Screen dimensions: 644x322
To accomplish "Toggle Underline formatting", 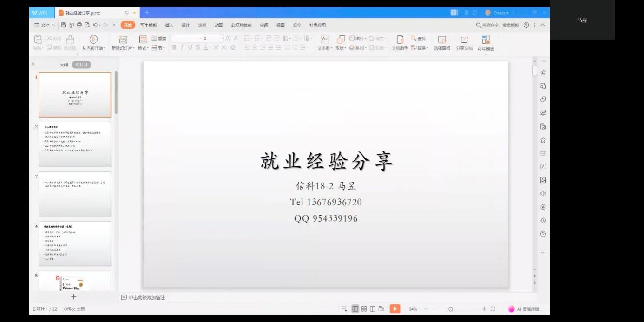I will point(190,47).
